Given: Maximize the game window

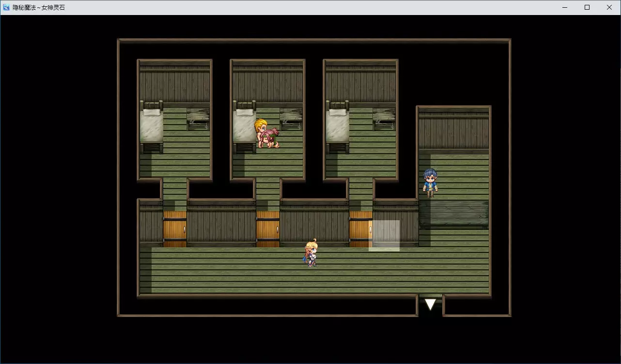Looking at the screenshot, I should pyautogui.click(x=587, y=7).
